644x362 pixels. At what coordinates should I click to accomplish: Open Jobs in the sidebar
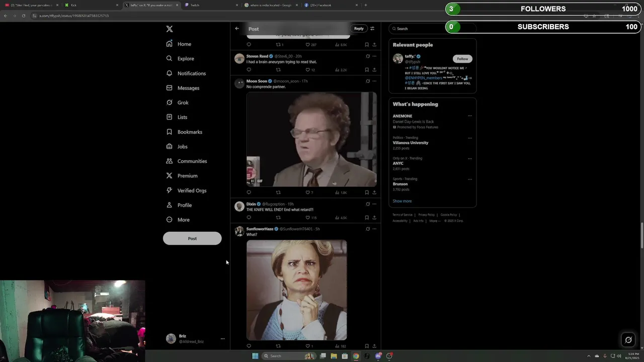click(177, 146)
